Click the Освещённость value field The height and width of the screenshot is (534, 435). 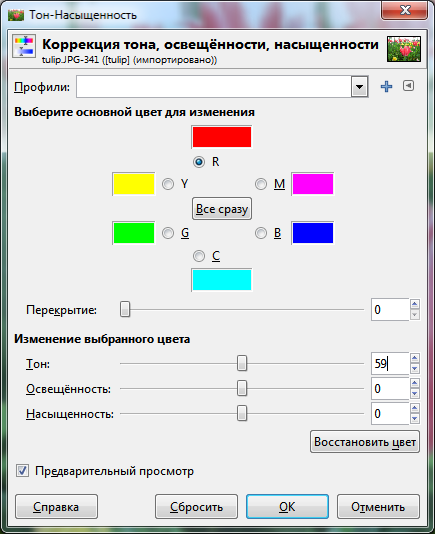pyautogui.click(x=390, y=389)
